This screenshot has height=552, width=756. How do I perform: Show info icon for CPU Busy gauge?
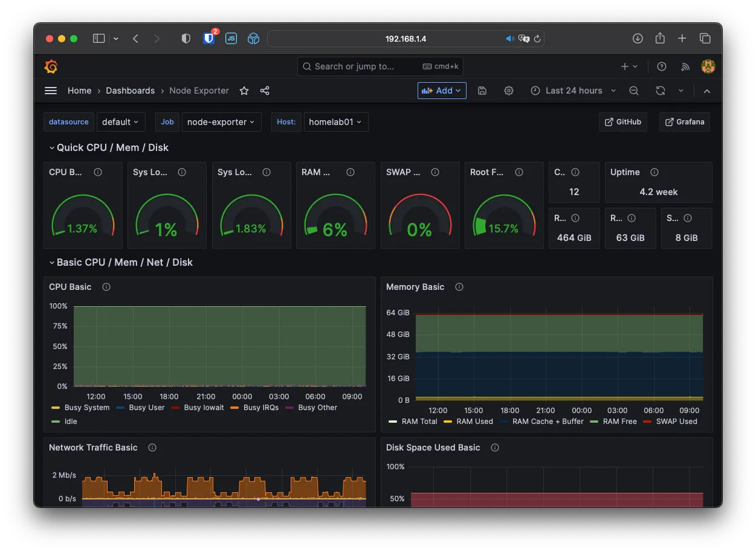click(98, 172)
